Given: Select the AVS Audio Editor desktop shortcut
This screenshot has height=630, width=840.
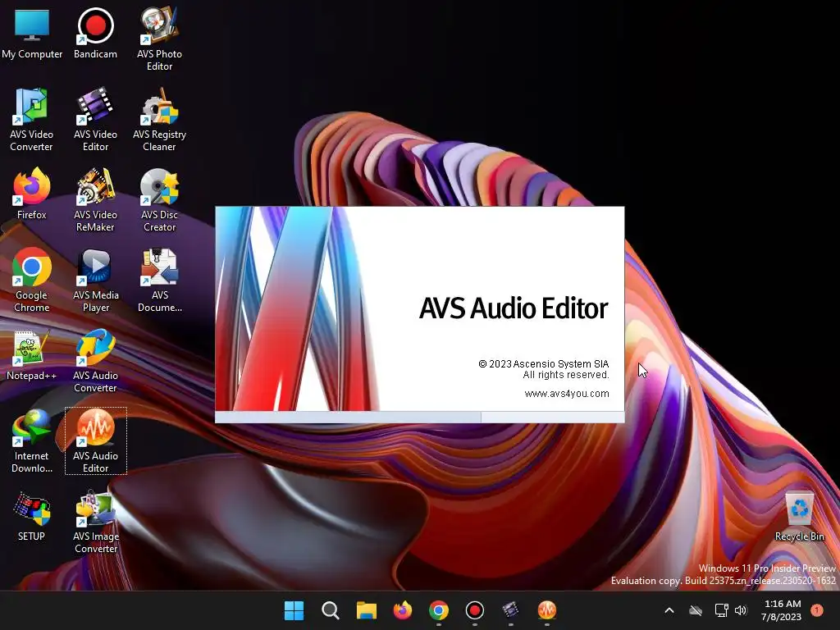Looking at the screenshot, I should [95, 441].
